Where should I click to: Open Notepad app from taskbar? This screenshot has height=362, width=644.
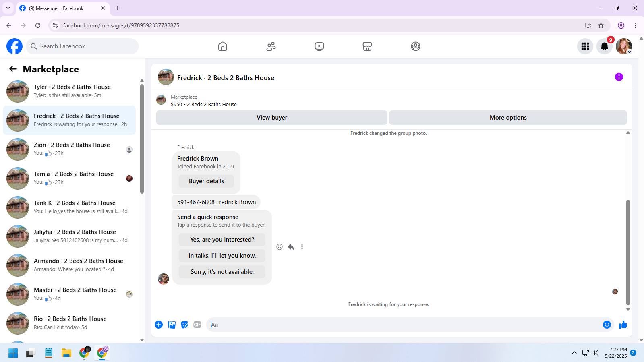[49, 353]
